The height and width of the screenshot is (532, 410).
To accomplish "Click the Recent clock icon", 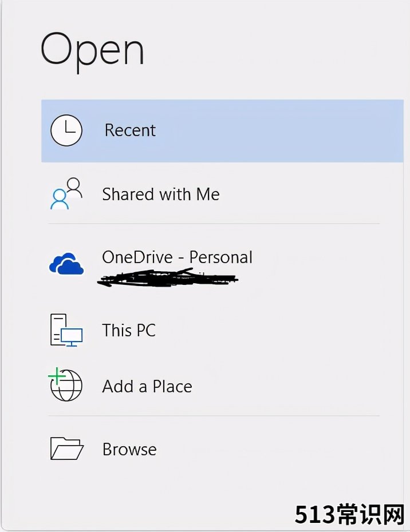I will (x=66, y=130).
